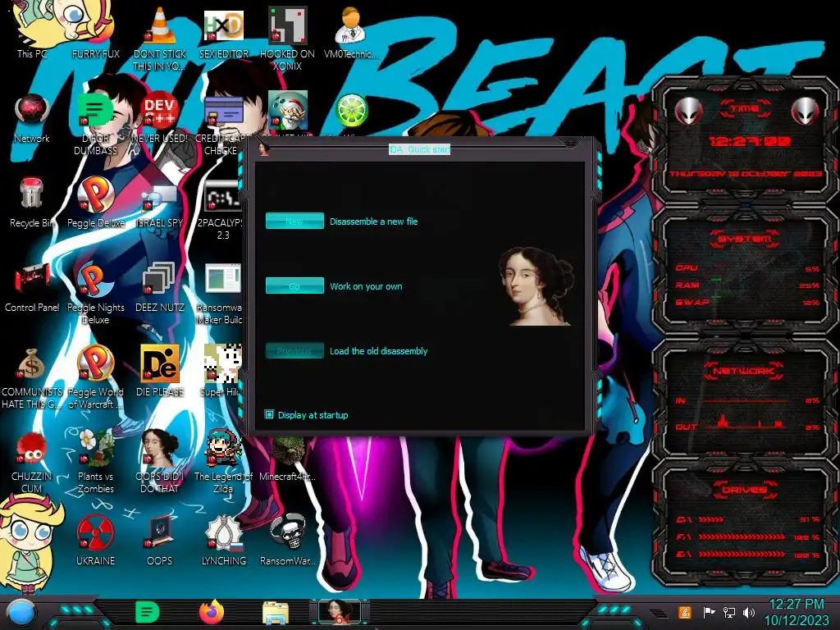The image size is (840, 630).
Task: Toggle the Display at startup checkbox
Action: click(269, 414)
